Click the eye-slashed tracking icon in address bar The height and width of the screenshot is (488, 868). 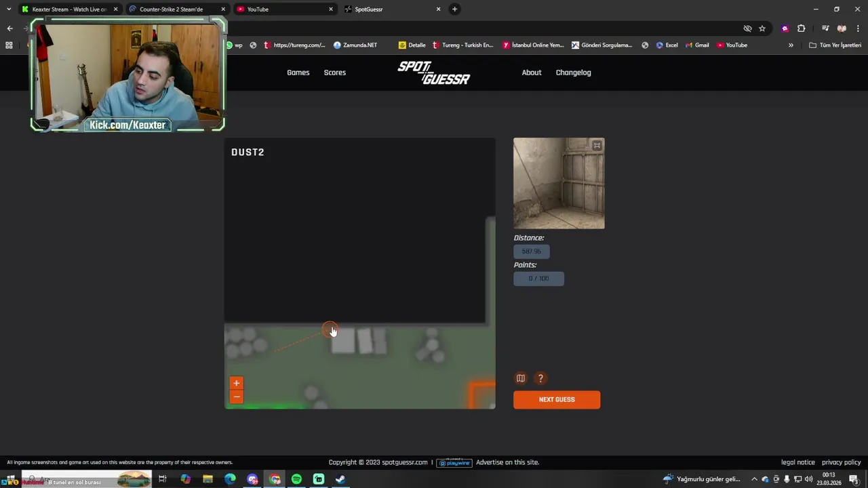click(747, 28)
